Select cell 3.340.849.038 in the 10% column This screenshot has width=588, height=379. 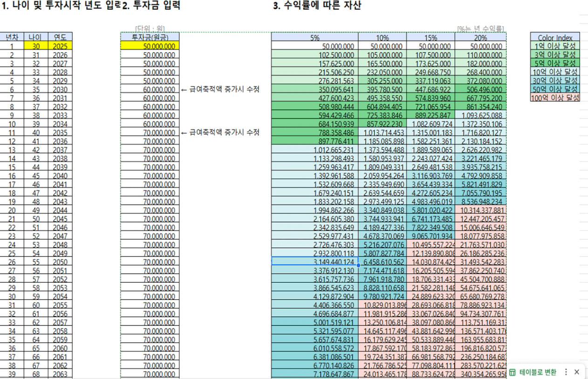point(383,210)
